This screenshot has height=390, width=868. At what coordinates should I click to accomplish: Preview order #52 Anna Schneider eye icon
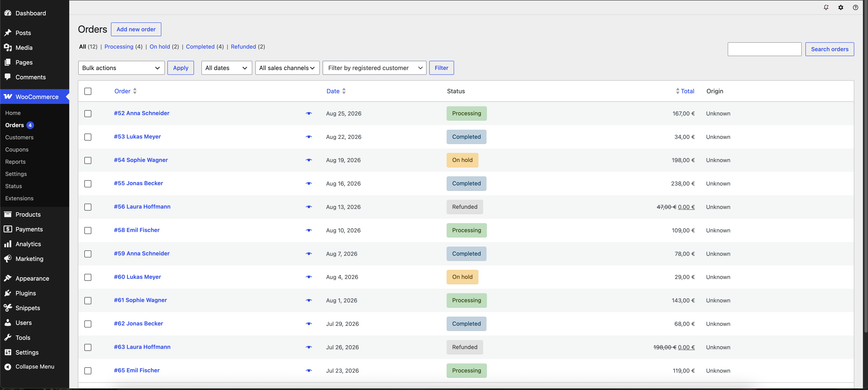click(x=309, y=114)
